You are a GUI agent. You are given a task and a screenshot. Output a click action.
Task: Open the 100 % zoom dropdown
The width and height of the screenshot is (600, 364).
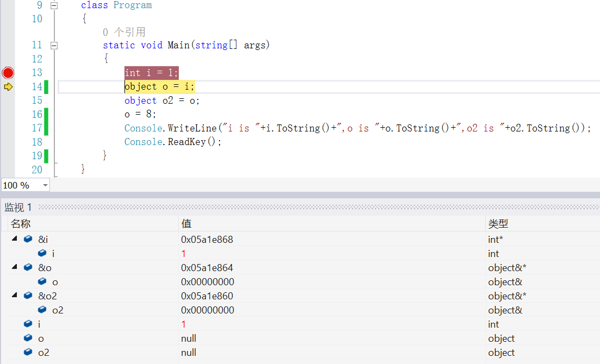click(x=45, y=185)
